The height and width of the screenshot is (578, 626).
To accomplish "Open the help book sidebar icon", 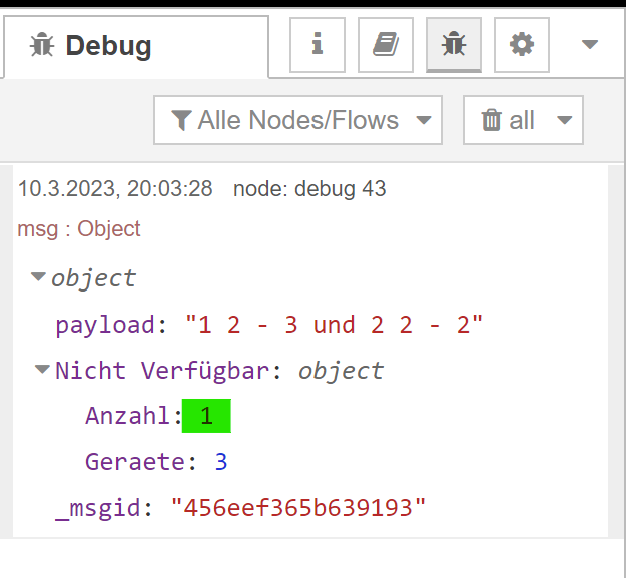I will [x=386, y=45].
